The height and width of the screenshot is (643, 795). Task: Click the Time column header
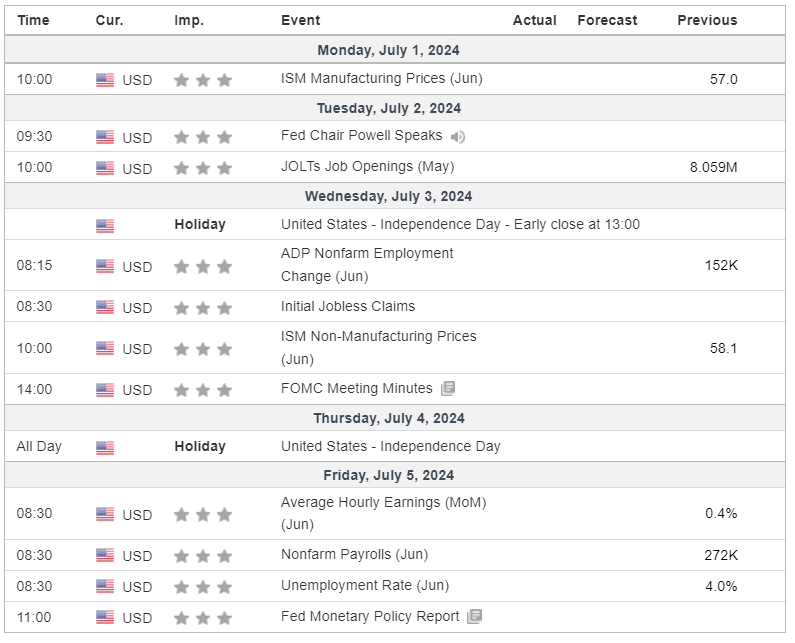[x=33, y=20]
